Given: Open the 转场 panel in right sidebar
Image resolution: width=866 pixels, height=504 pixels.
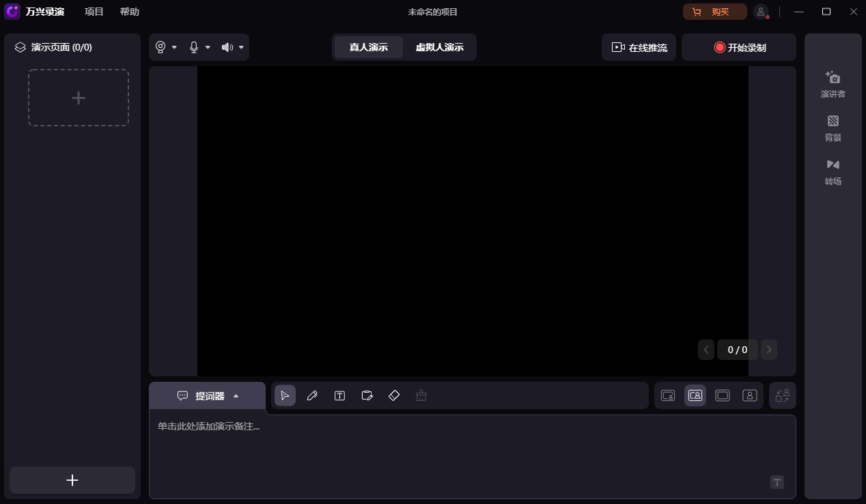Looking at the screenshot, I should pyautogui.click(x=833, y=171).
